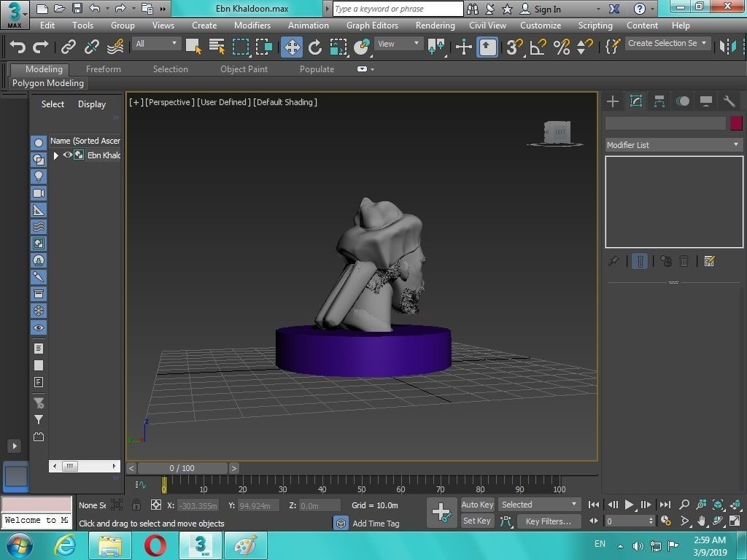Click Play Animation button
This screenshot has width=747, height=560.
(629, 505)
